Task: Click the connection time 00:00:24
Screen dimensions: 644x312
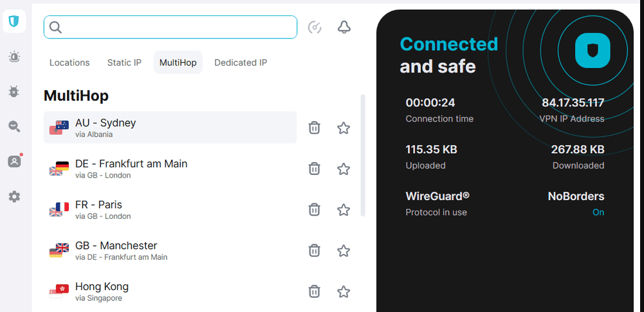Action: 430,102
